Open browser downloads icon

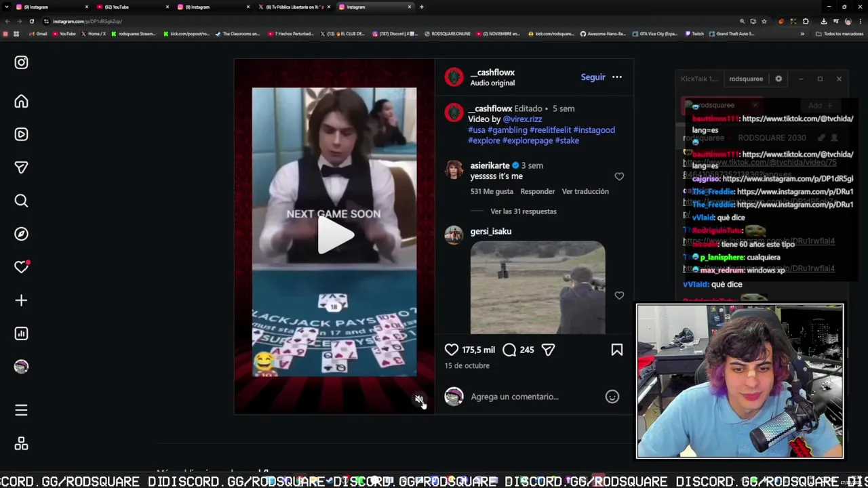coord(823,21)
